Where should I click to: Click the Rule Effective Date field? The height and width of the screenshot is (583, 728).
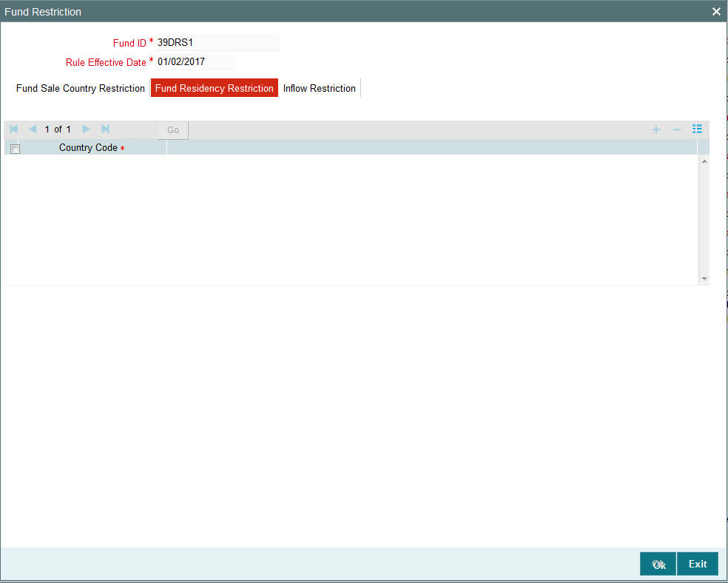194,61
